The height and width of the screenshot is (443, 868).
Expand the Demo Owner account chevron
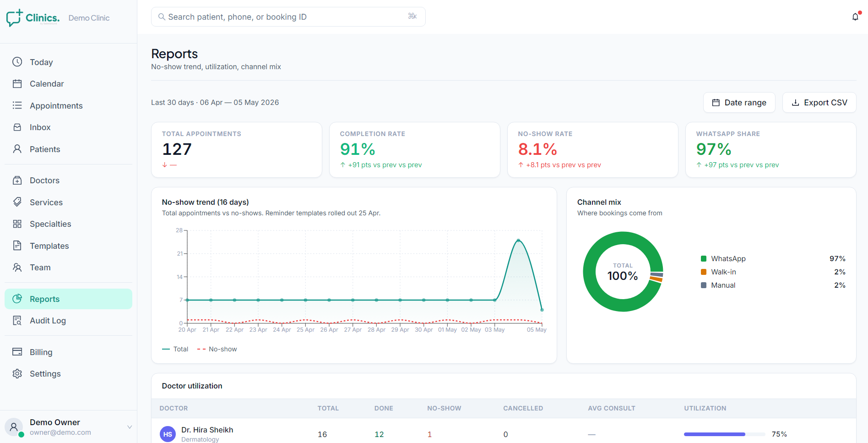(x=130, y=427)
